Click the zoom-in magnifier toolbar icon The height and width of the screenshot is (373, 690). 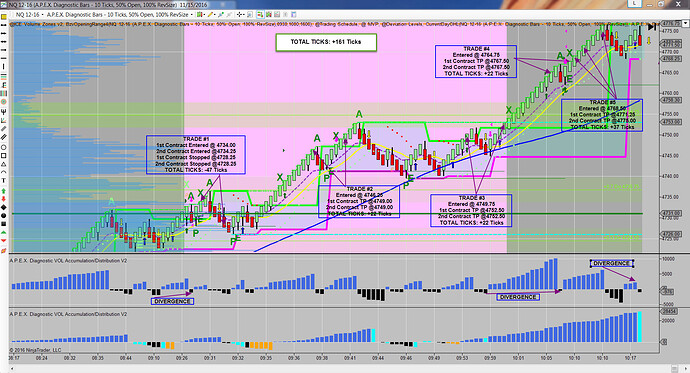coord(221,15)
